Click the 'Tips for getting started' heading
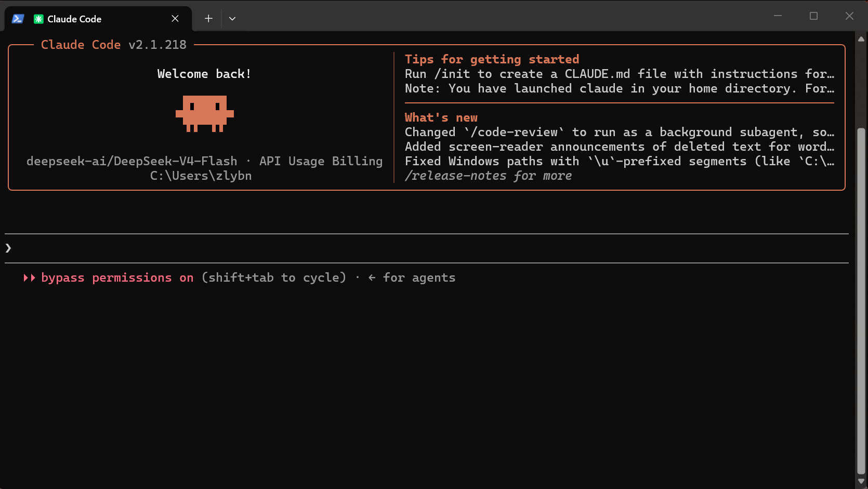 [492, 59]
